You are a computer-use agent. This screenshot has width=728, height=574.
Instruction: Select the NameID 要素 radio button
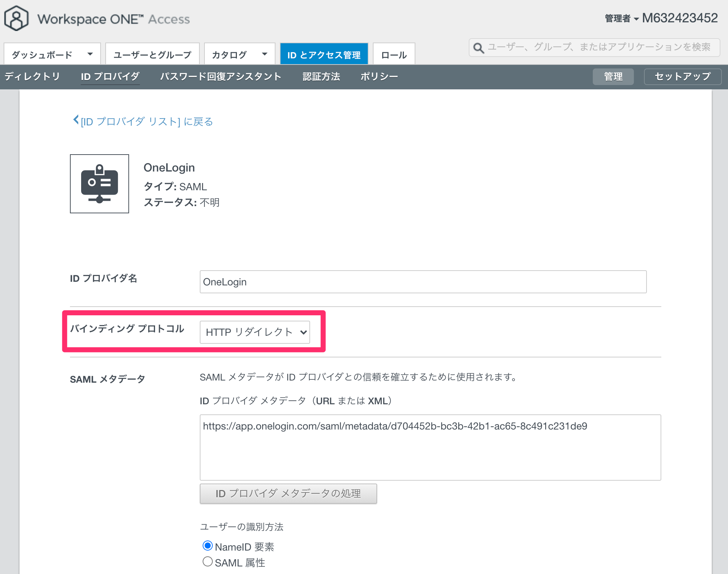point(207,546)
